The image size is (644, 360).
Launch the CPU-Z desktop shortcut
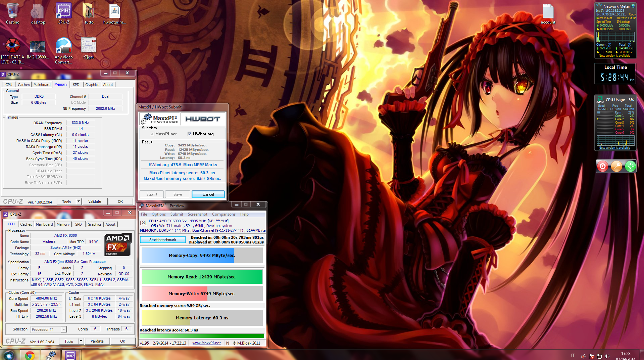pyautogui.click(x=63, y=13)
